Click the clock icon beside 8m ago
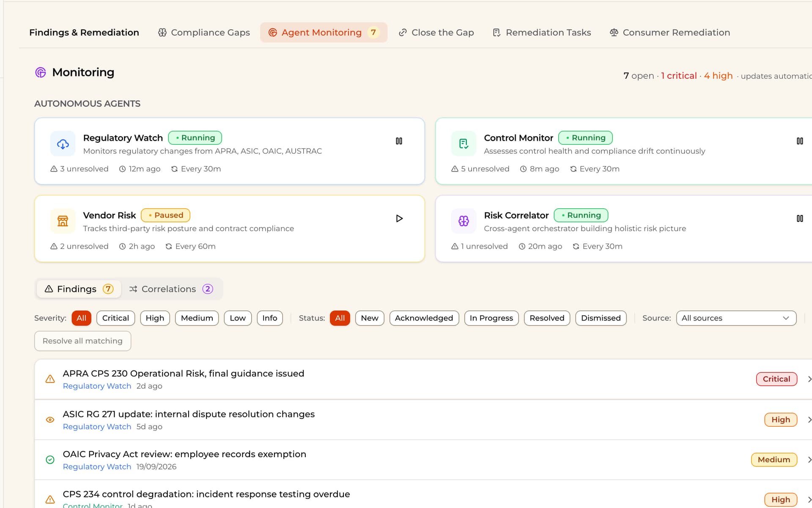The height and width of the screenshot is (508, 812). [523, 169]
